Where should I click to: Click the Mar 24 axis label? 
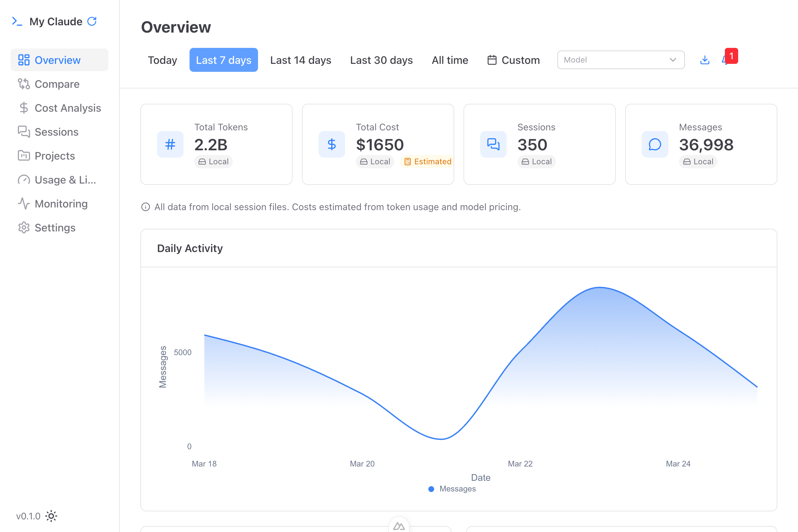[x=678, y=464]
